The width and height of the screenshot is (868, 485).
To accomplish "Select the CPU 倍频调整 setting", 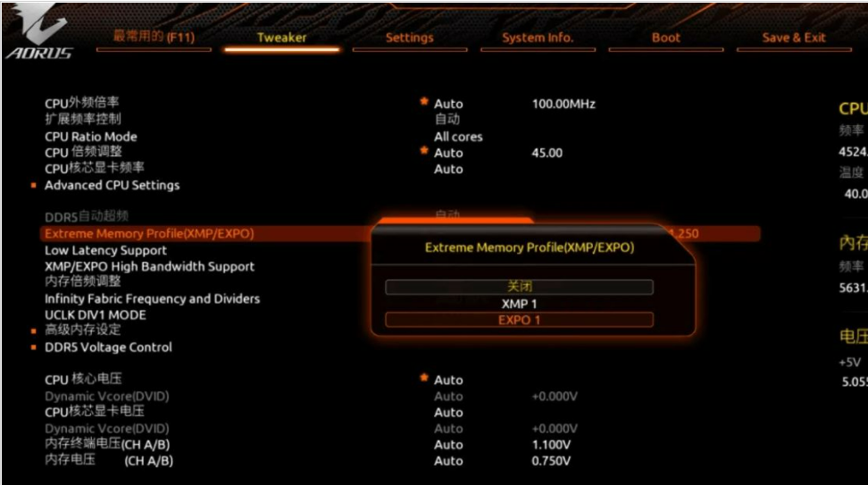I will [84, 152].
